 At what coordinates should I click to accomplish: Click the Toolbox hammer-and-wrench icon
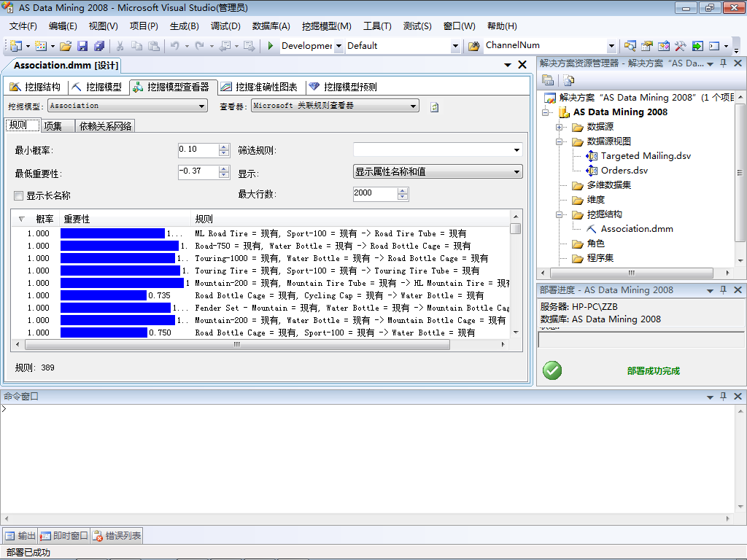click(681, 46)
